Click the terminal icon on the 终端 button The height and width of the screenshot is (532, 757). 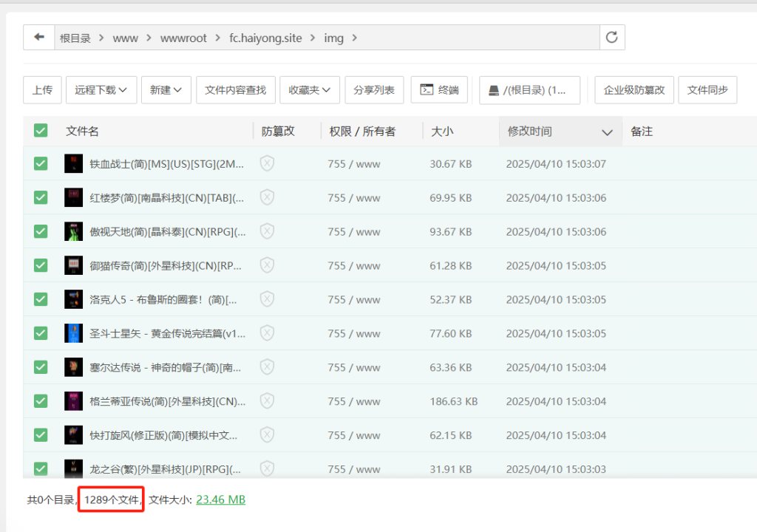(x=427, y=89)
